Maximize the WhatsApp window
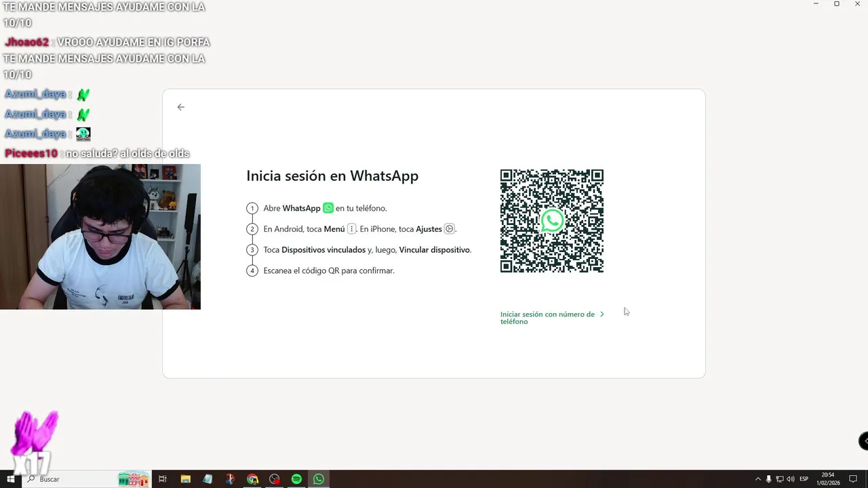The height and width of the screenshot is (488, 868). click(837, 4)
